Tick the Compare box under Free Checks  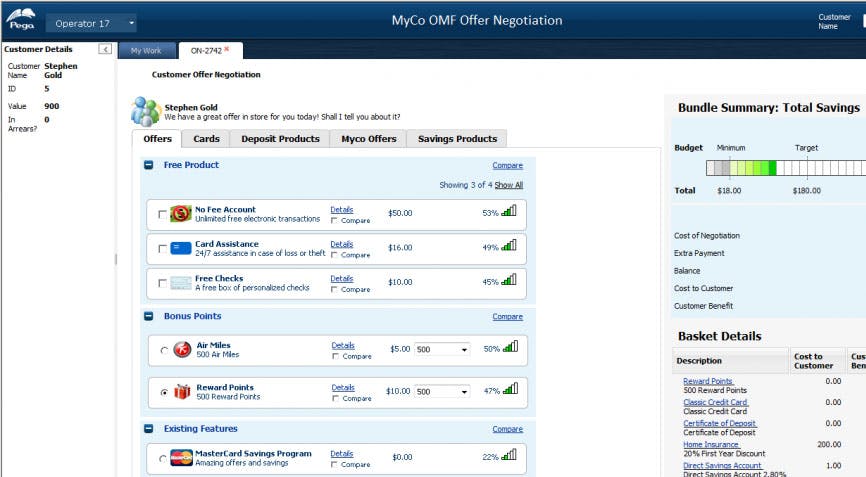335,290
